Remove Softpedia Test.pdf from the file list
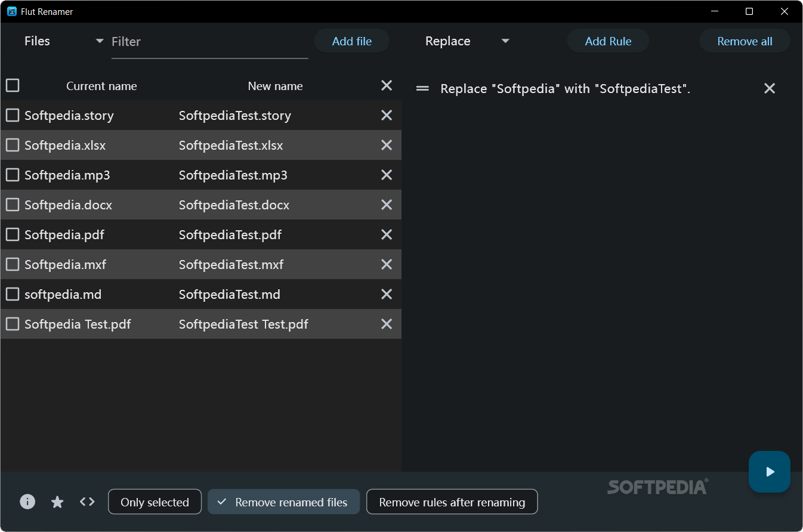803x532 pixels. pyautogui.click(x=387, y=324)
